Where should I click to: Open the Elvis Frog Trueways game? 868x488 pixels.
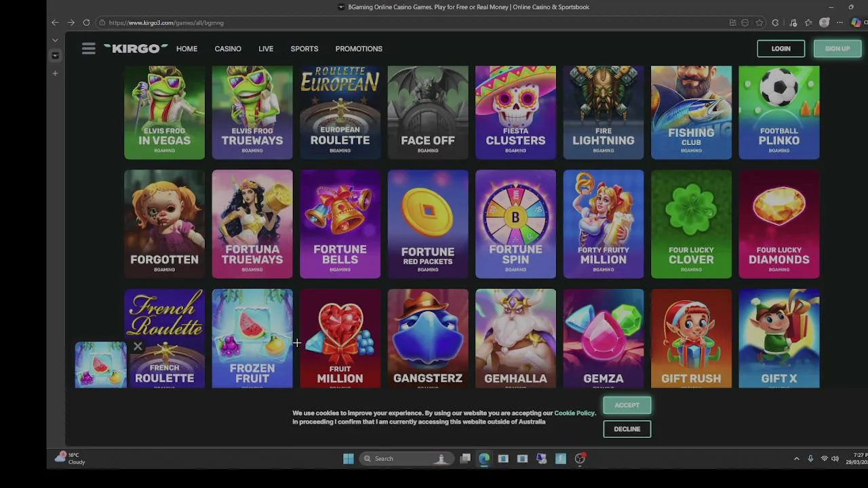[252, 113]
